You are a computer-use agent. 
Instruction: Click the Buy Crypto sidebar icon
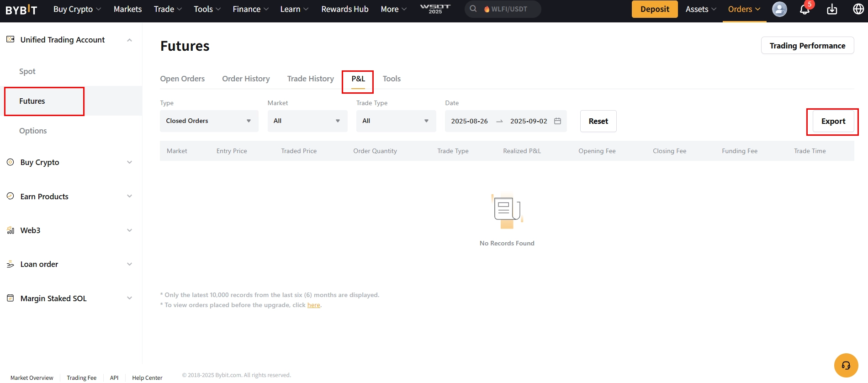click(10, 162)
